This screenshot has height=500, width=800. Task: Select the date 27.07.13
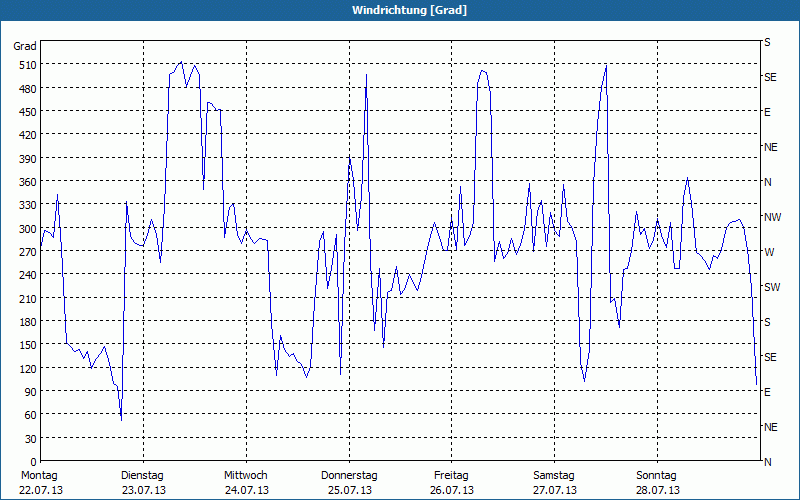(555, 491)
